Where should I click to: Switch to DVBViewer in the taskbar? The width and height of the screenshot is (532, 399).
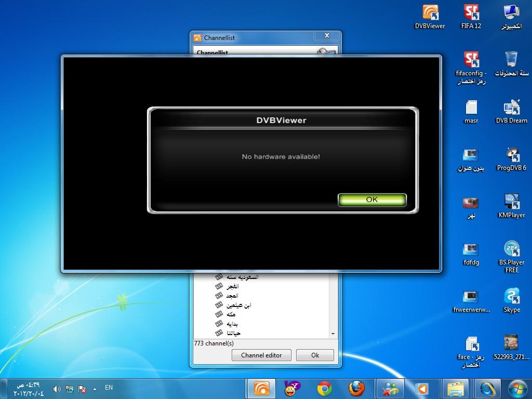point(261,389)
